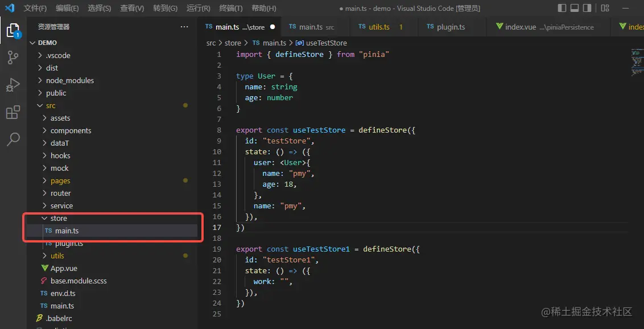Image resolution: width=644 pixels, height=329 pixels.
Task: Click the "pinia" import string
Action: pos(374,54)
